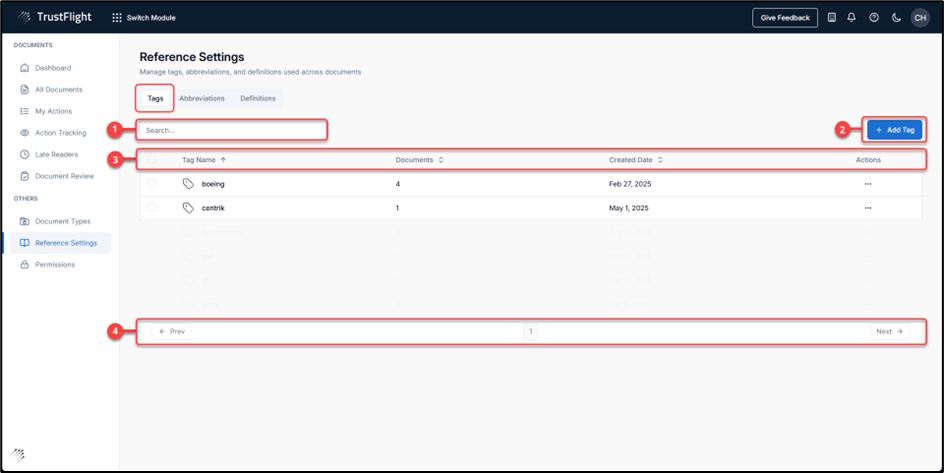Toggle dark mode moon icon
The image size is (944, 473).
click(896, 17)
